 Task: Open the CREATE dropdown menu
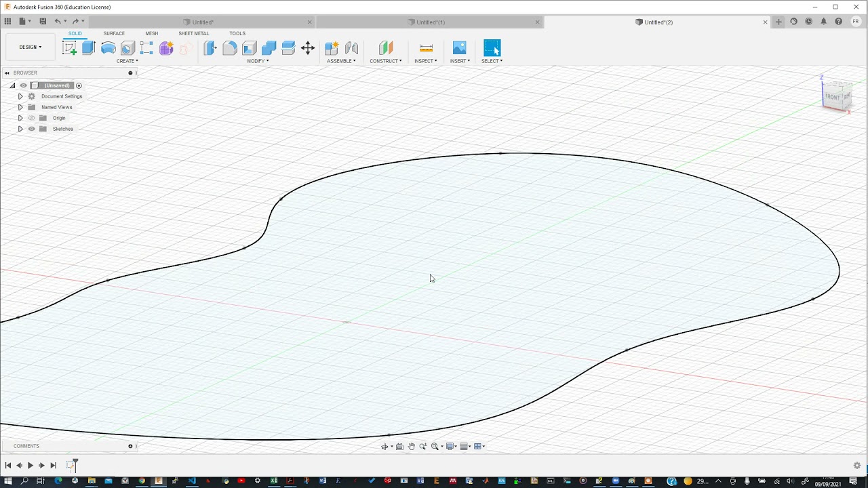(127, 61)
